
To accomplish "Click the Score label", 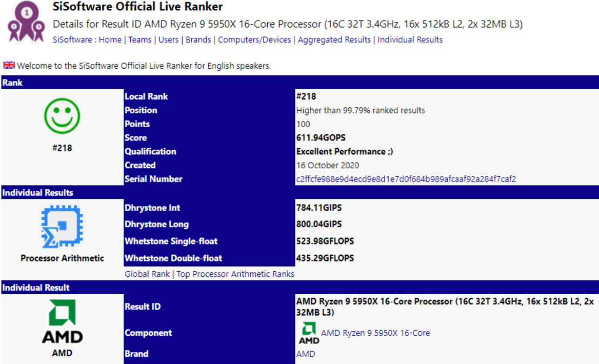I will click(x=135, y=138).
